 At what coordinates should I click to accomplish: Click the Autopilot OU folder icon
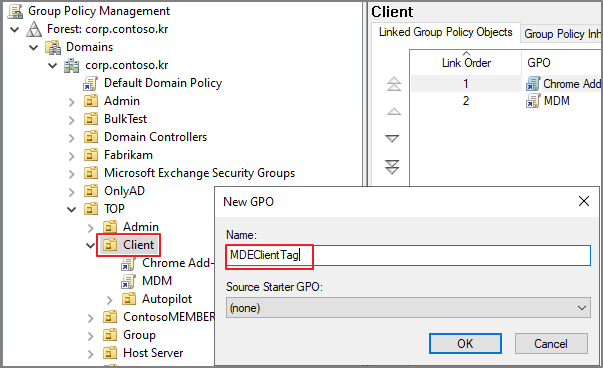(x=129, y=299)
